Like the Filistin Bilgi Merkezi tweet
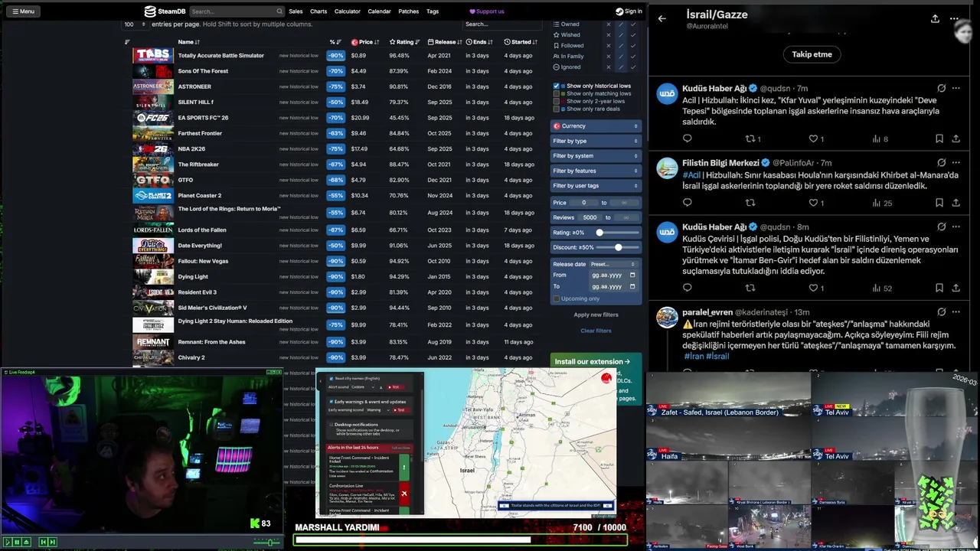Screen dimensions: 980x551 813,203
